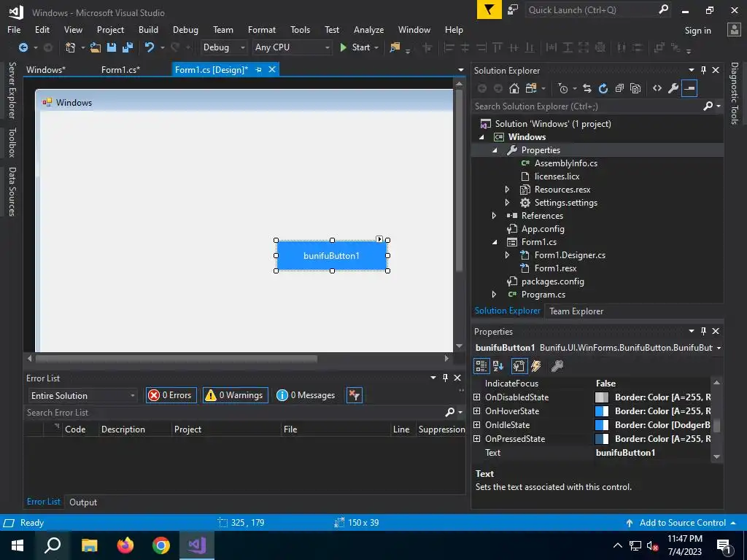Switch to the Team Explorer tab
Screen dimensions: 747x560
point(576,311)
